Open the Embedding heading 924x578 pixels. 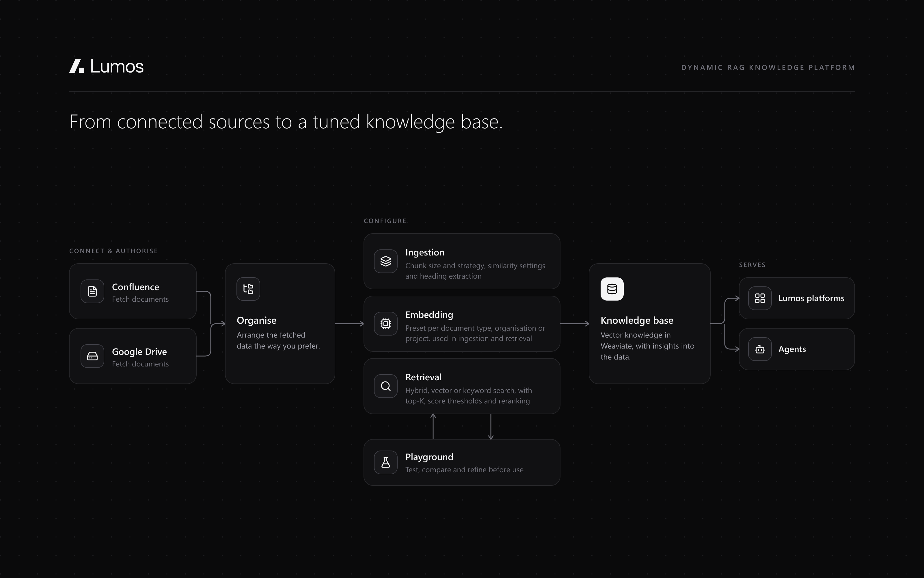point(429,315)
